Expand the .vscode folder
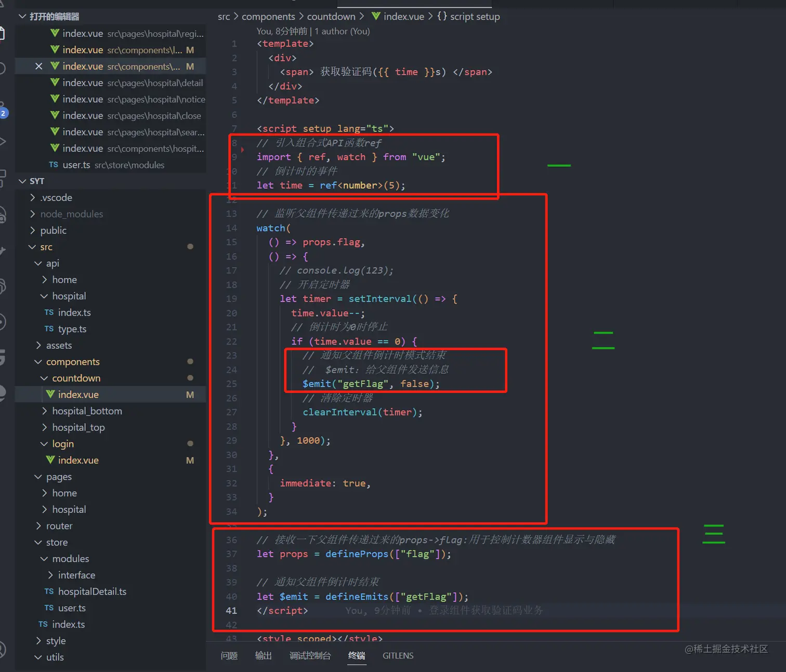The height and width of the screenshot is (672, 786). [x=33, y=197]
